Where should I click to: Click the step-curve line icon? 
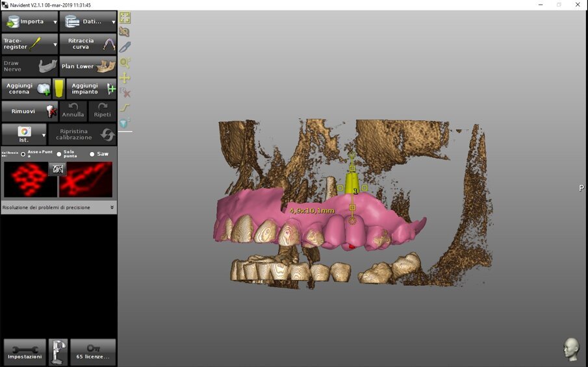(125, 108)
